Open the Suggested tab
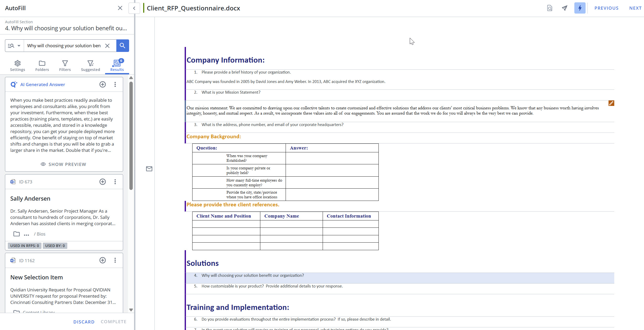The image size is (644, 330). coord(91,66)
